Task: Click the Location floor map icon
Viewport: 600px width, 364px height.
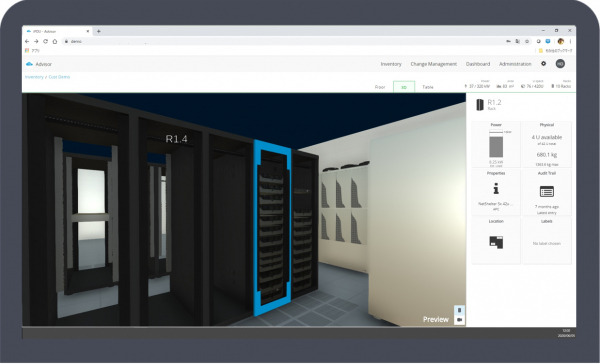Action: point(496,242)
